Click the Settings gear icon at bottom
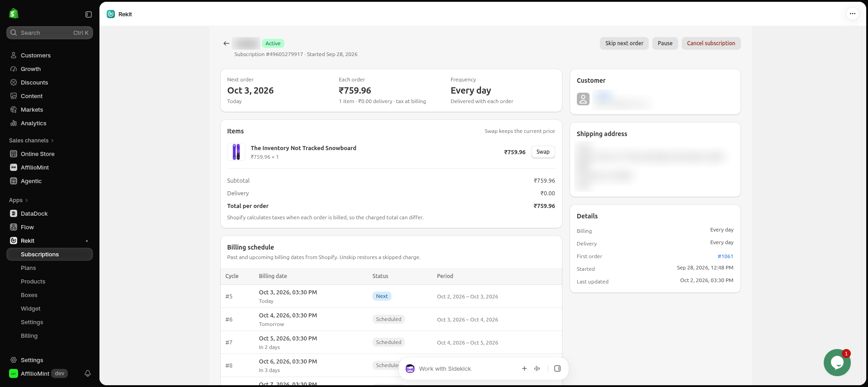 point(14,360)
